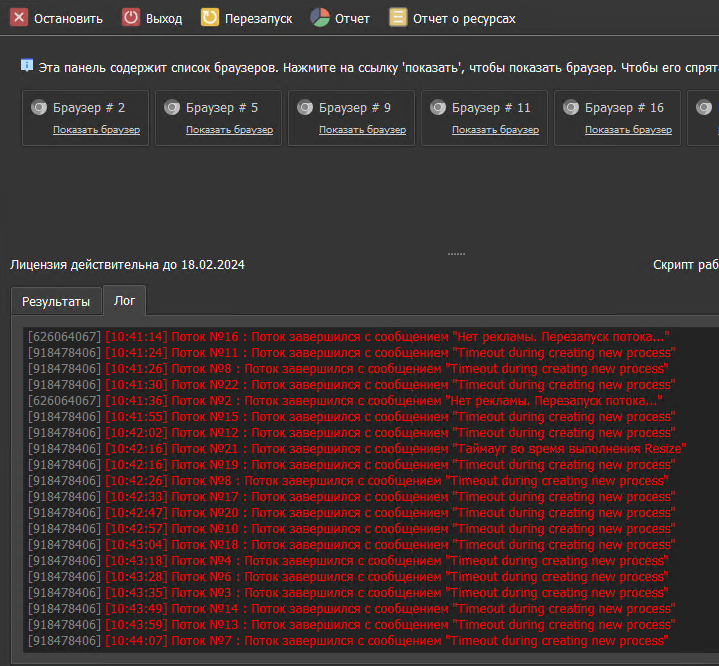Screen dimensions: 719x666
Task: Show browser link under Браузер # 11
Action: 495,130
